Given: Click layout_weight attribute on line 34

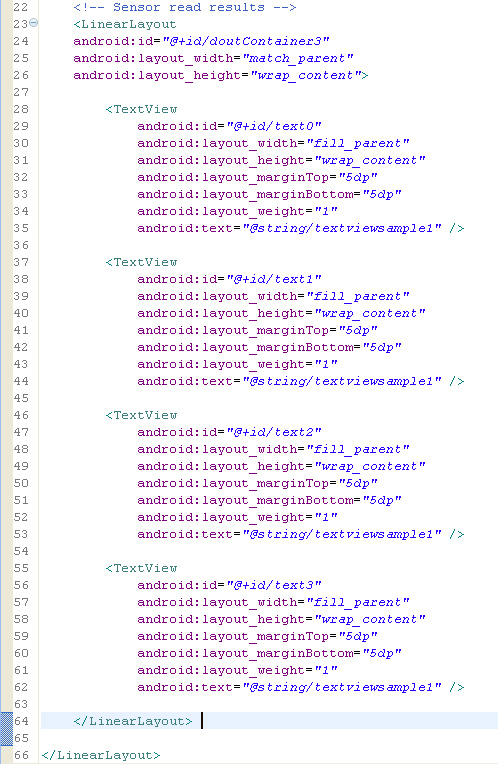Looking at the screenshot, I should [221, 211].
